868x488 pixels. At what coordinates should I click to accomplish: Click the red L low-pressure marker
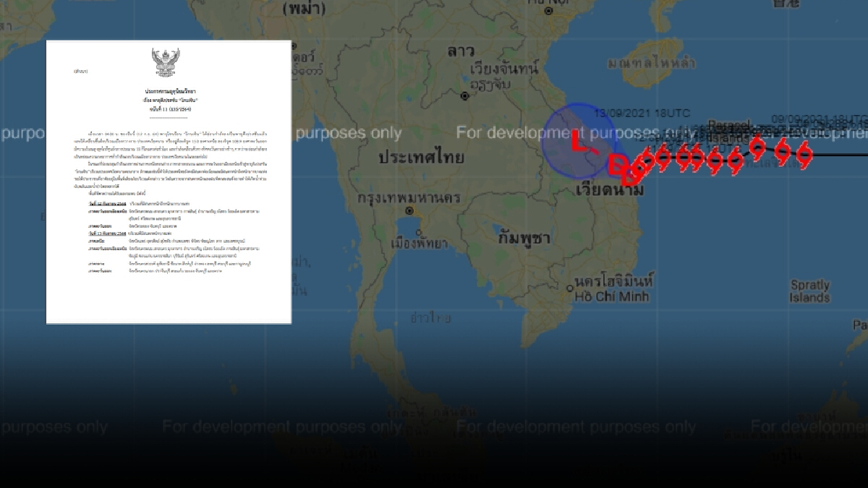click(579, 140)
